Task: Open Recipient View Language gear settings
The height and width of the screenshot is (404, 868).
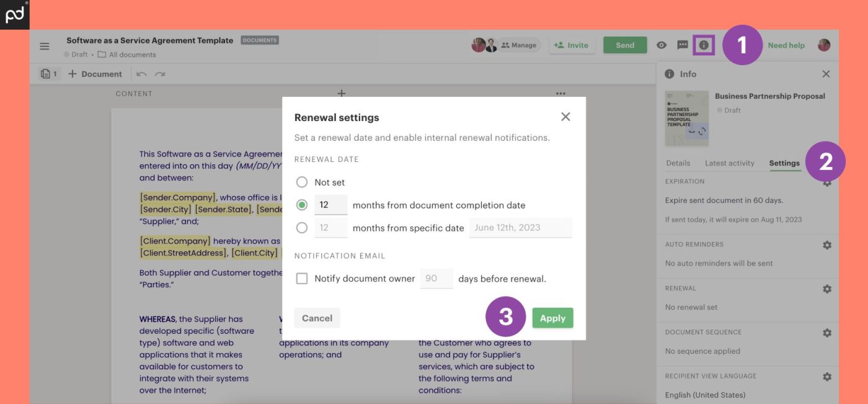Action: click(x=826, y=377)
